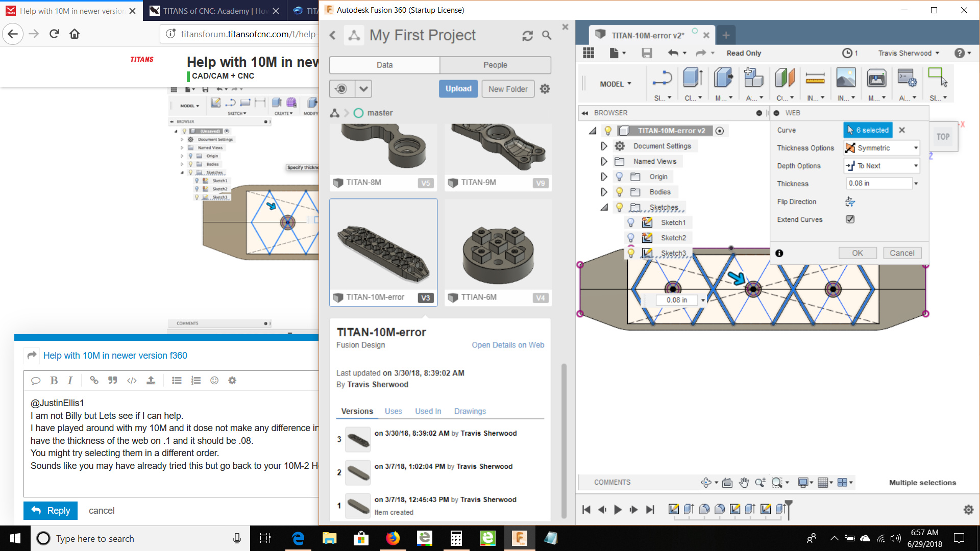Click the Flip Direction icon in the WEB dialog

coord(850,202)
